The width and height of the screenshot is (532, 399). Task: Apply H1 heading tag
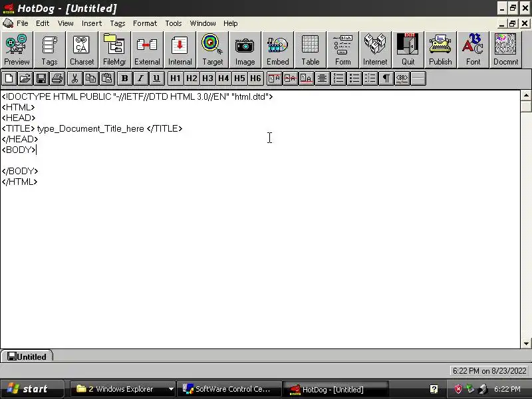(175, 78)
